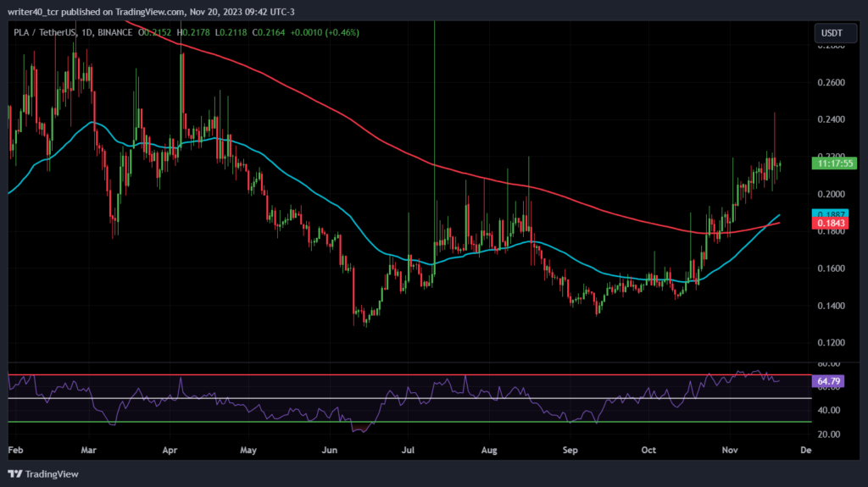Click the H0.2178 high value in legend
Screen dimensions: 868x487
193,33
